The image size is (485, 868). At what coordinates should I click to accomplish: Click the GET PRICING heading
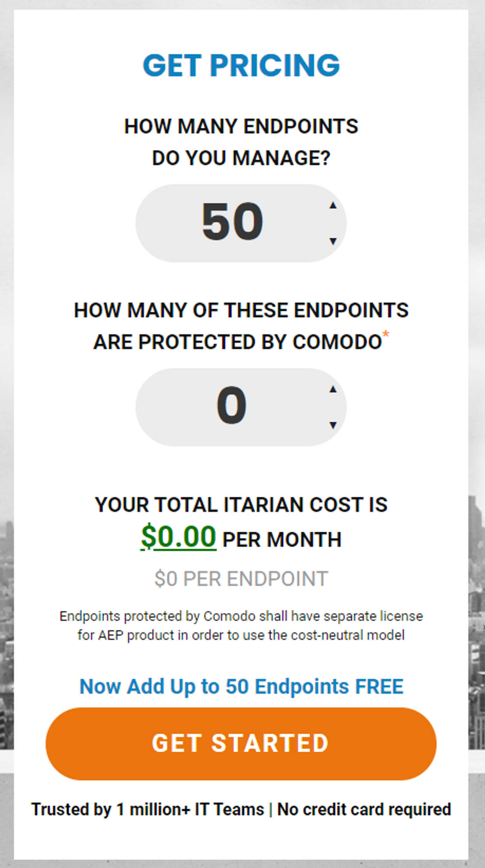click(x=241, y=64)
